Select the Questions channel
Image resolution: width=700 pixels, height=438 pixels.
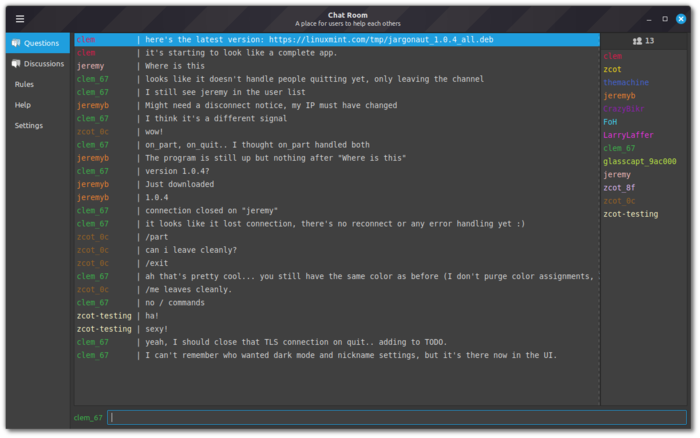pyautogui.click(x=42, y=43)
